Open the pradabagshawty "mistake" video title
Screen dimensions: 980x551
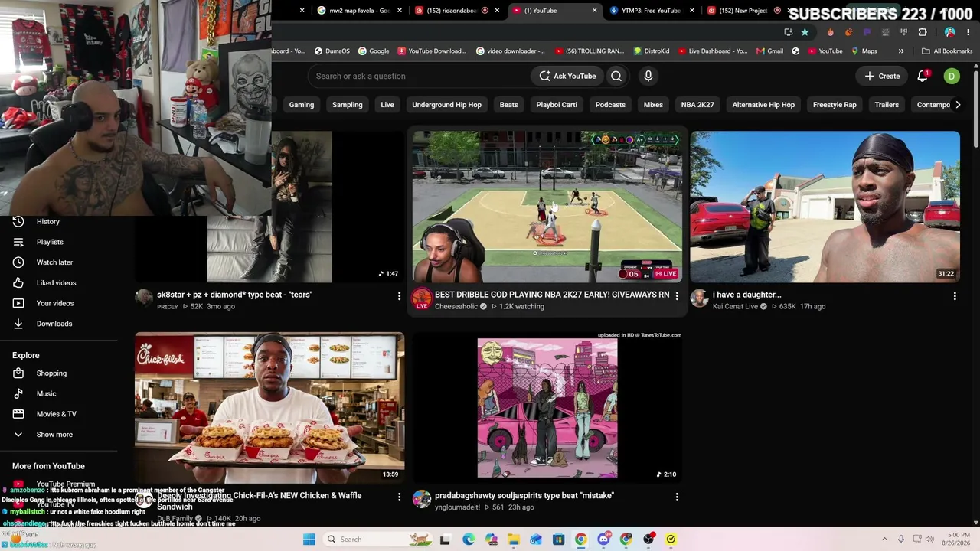point(524,496)
